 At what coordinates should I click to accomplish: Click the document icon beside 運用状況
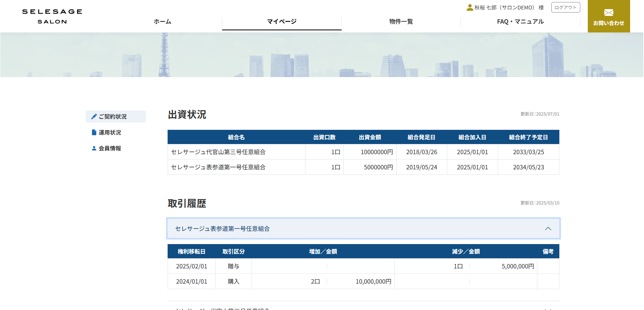tap(94, 133)
